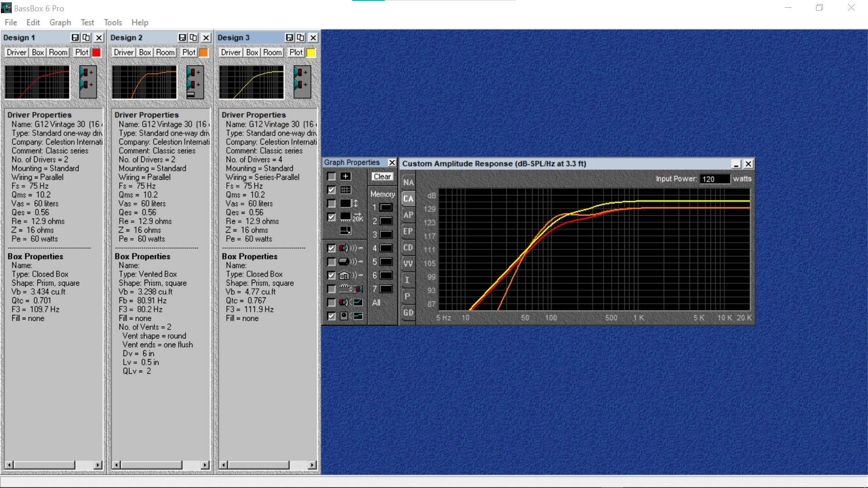Uncheck the driver filter curve checkbox
The height and width of the screenshot is (488, 868).
coord(331,316)
